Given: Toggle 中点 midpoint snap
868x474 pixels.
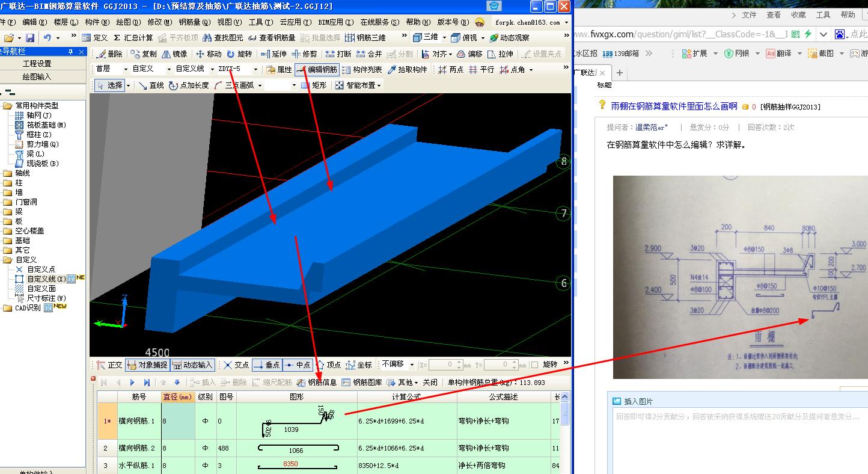Looking at the screenshot, I should (297, 365).
